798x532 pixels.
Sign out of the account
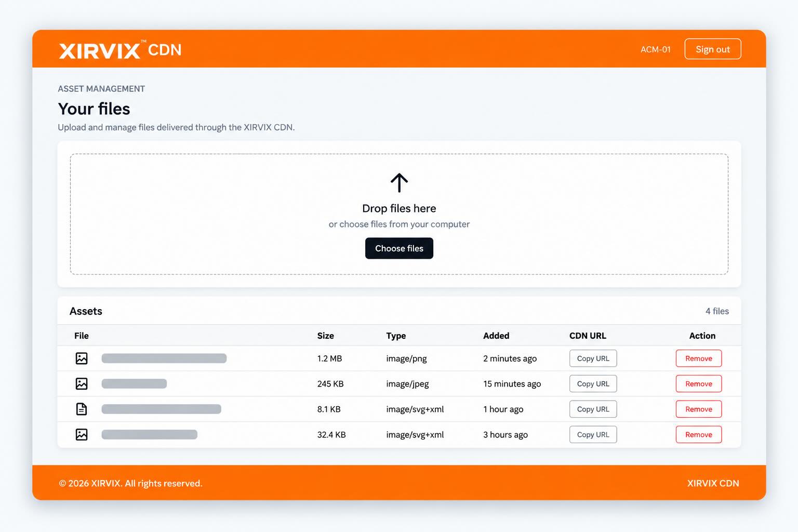713,49
